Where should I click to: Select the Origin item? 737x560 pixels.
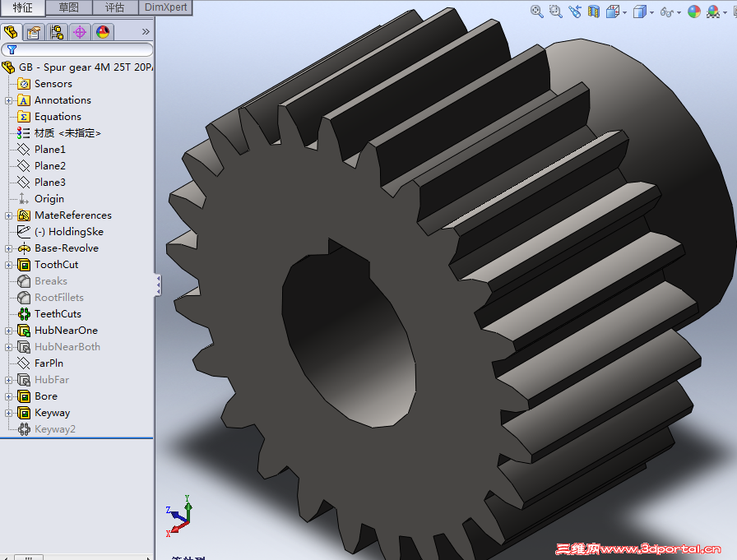(x=40, y=199)
